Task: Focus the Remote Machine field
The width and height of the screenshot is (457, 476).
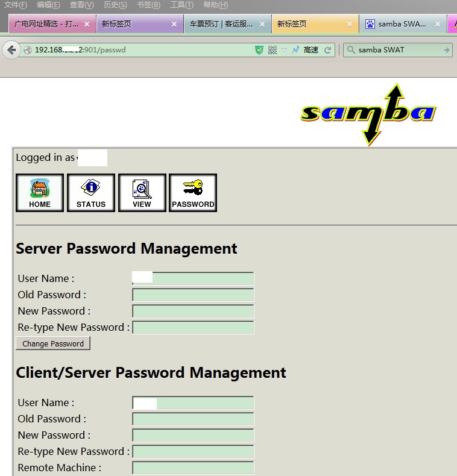Action: (193, 468)
